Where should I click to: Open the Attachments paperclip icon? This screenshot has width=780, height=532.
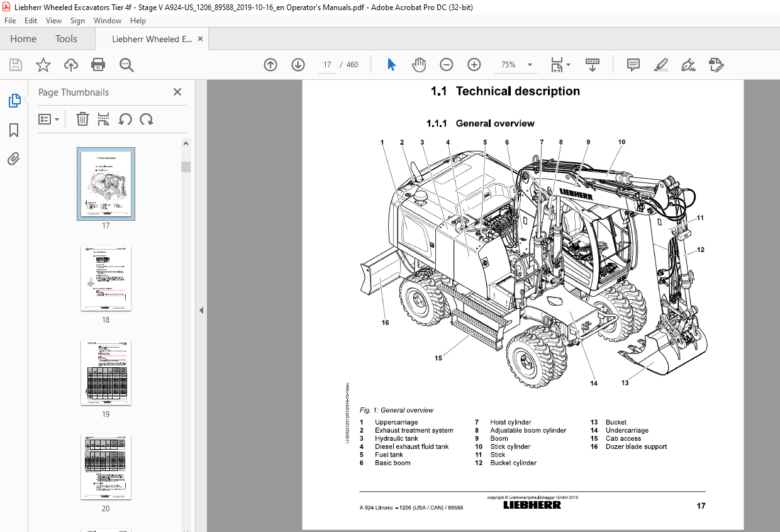click(x=14, y=158)
